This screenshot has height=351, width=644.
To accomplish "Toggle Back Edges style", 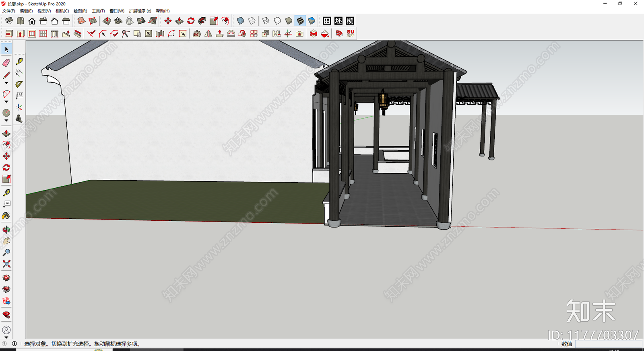I will click(252, 21).
